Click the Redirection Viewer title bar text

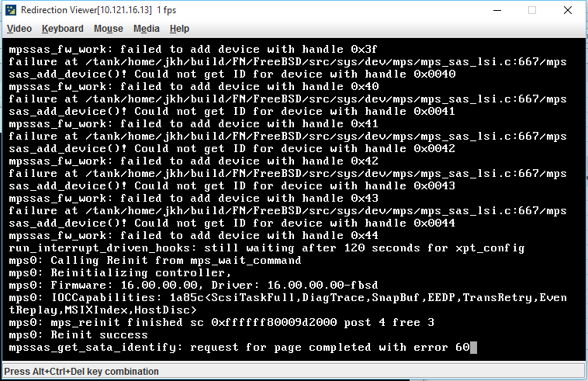click(99, 10)
